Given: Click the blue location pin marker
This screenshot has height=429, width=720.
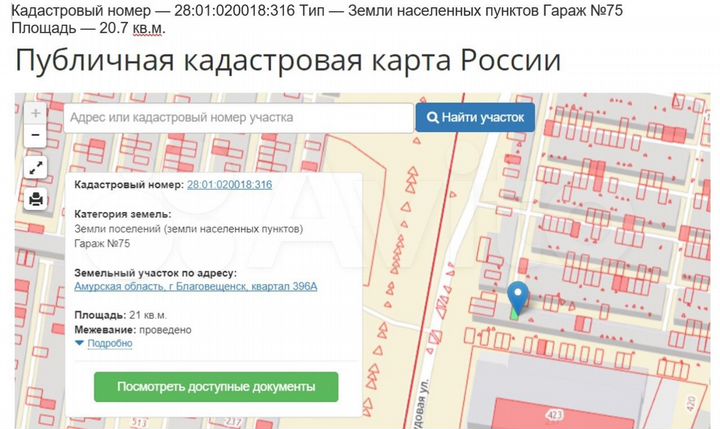Looking at the screenshot, I should tap(518, 298).
